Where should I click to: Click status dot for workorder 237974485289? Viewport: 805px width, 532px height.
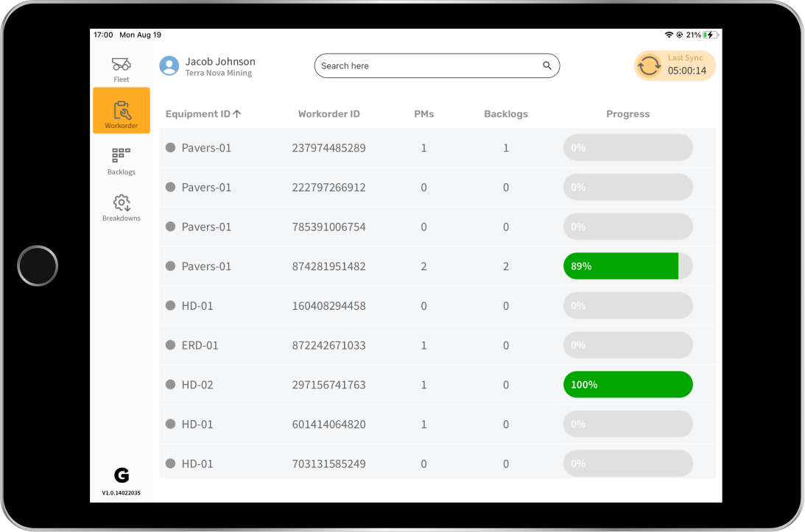coord(171,148)
